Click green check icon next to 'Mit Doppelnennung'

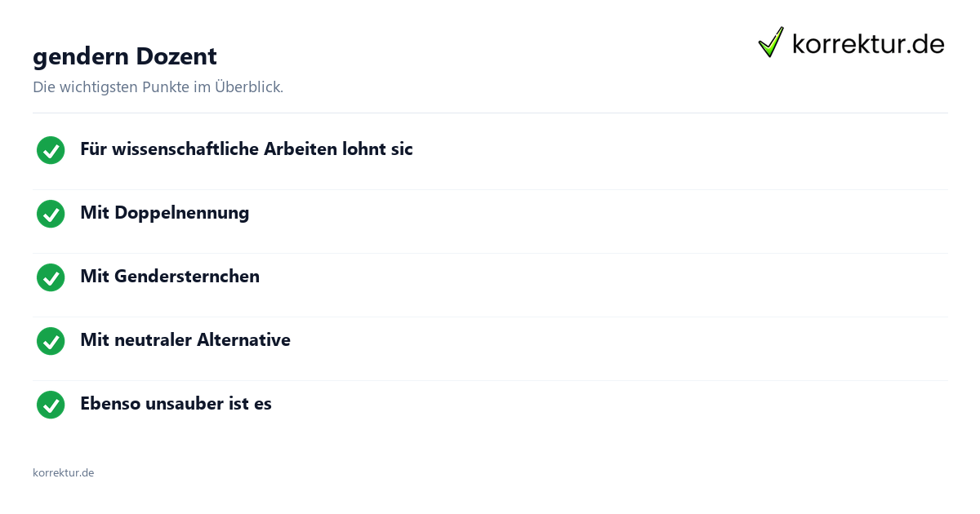coord(51,214)
